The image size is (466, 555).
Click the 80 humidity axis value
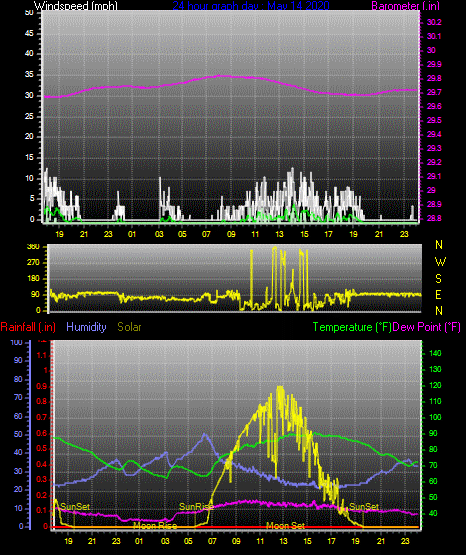[x=18, y=379]
